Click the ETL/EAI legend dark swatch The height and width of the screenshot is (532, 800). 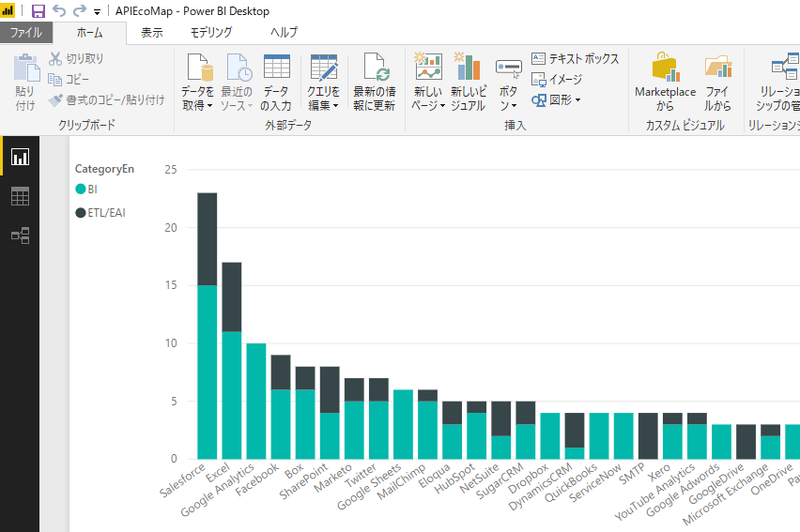pyautogui.click(x=80, y=213)
